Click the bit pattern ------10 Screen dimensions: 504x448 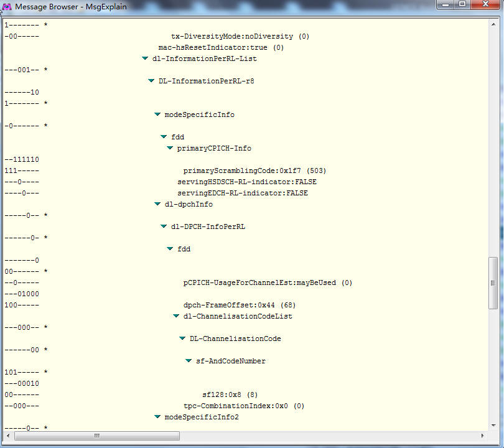pos(22,92)
